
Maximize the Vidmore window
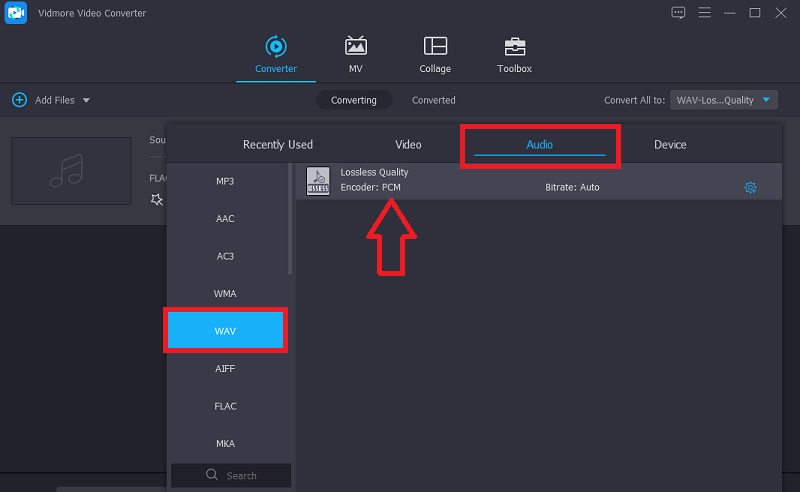coord(755,13)
